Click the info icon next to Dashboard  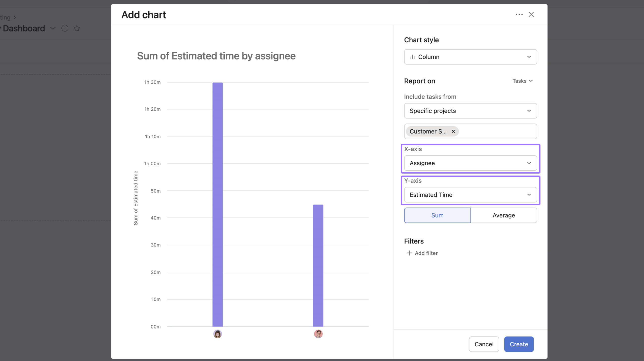click(x=65, y=28)
